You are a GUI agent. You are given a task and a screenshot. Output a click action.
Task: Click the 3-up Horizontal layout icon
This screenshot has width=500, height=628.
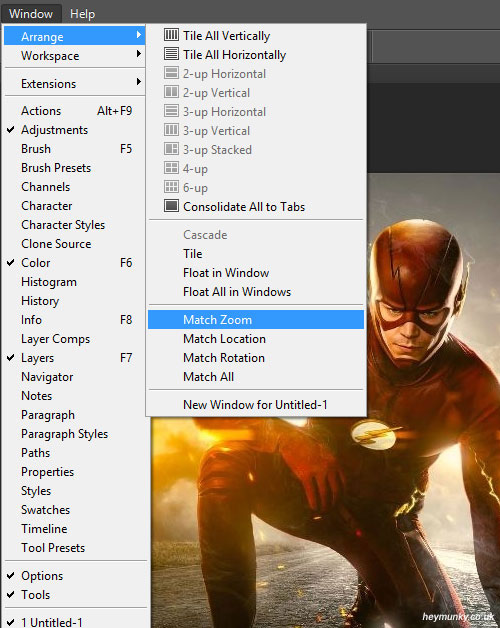[x=171, y=111]
